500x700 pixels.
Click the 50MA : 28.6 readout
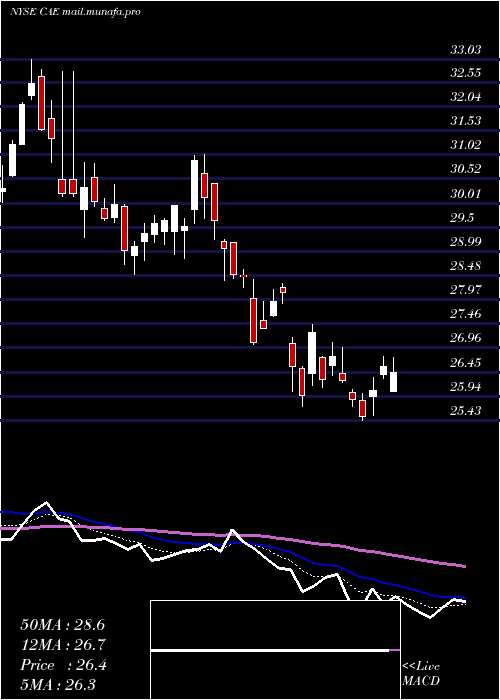click(x=62, y=625)
